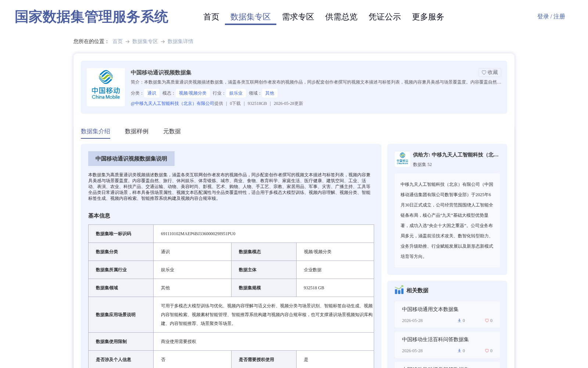Image resolution: width=588 pixels, height=368 pixels.
Task: Open 供需总览 navigation item
Action: pos(341,17)
